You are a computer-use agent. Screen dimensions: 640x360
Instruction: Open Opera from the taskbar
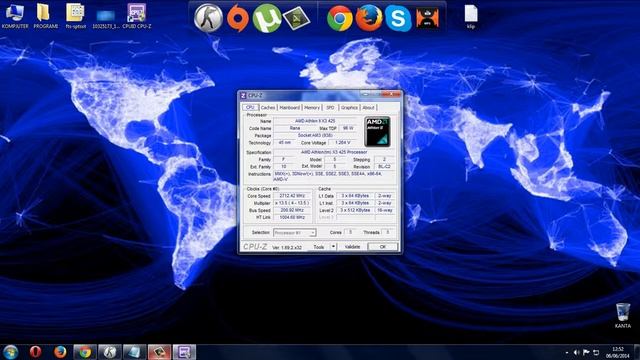tap(36, 351)
